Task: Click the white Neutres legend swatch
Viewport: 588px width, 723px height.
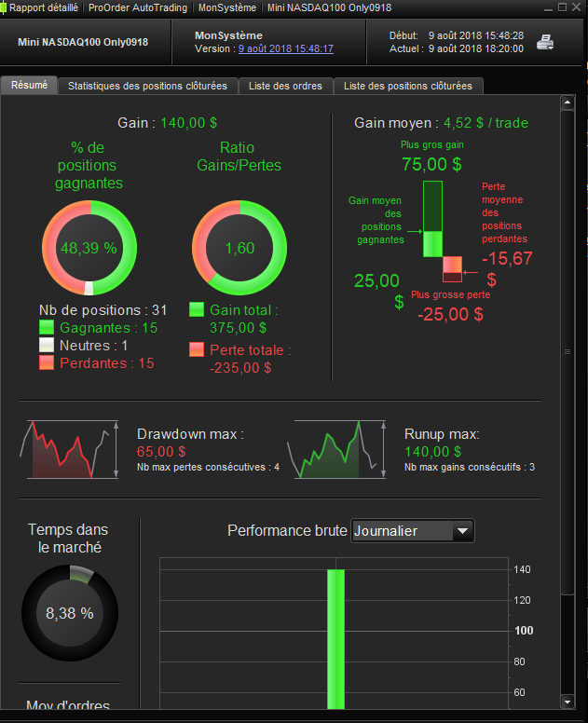Action: (x=47, y=345)
